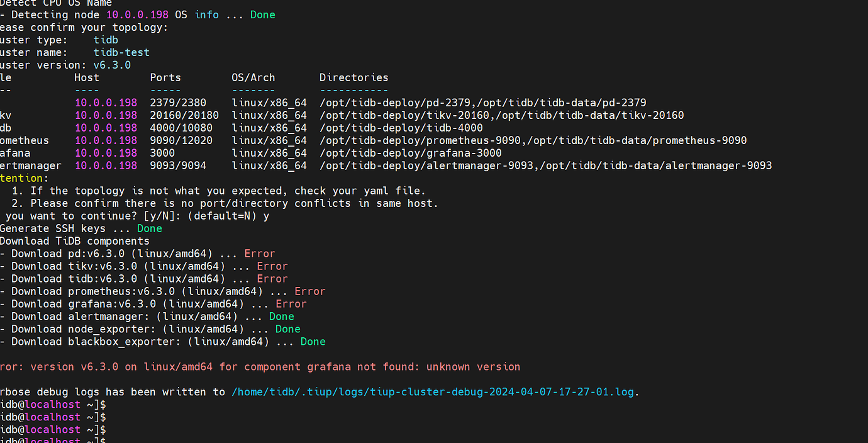Click Error status of tidb:v6.3.0 download
Viewport: 868px width, 443px height.
pos(272,279)
